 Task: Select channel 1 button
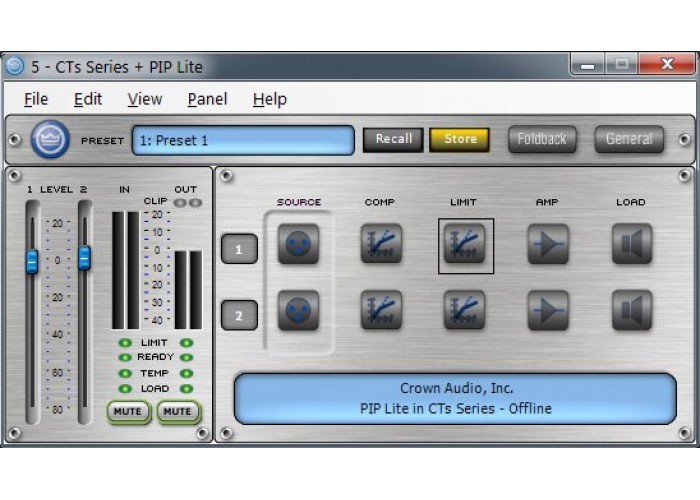point(239,249)
